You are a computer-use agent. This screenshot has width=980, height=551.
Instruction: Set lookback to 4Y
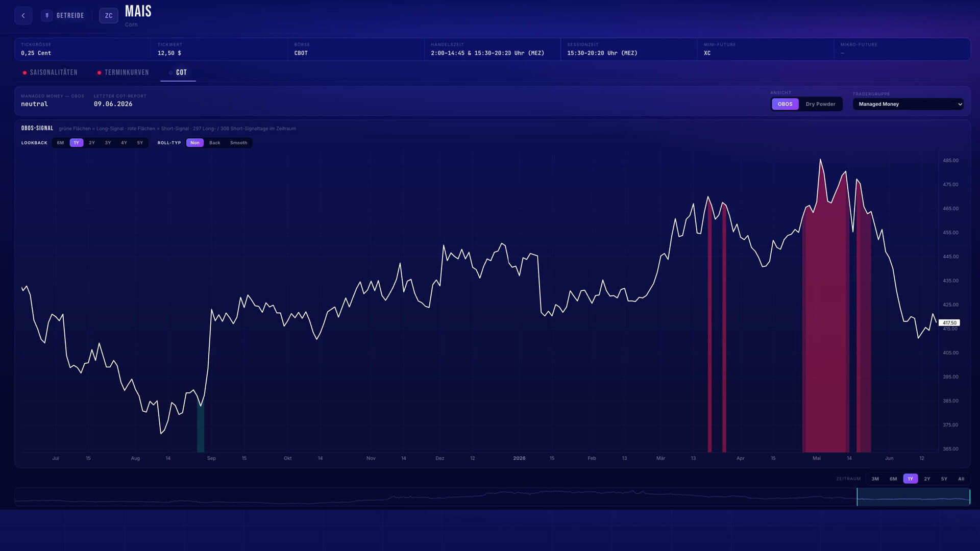[x=124, y=143]
